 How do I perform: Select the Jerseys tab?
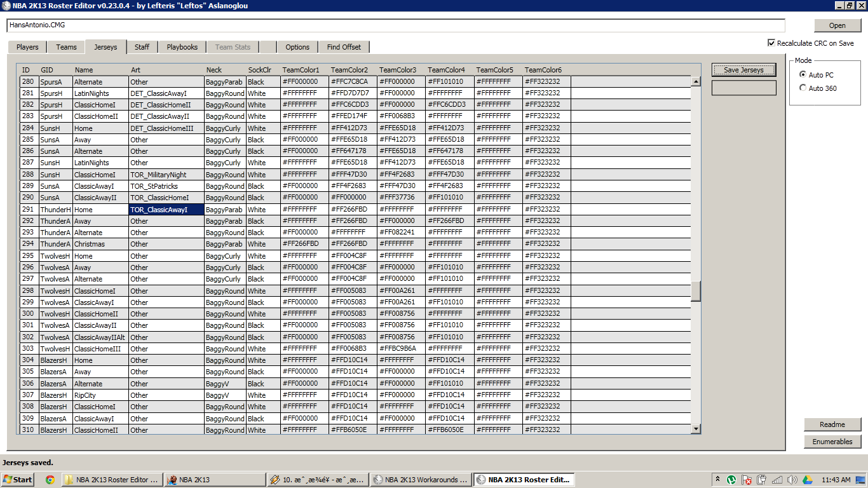(x=105, y=46)
